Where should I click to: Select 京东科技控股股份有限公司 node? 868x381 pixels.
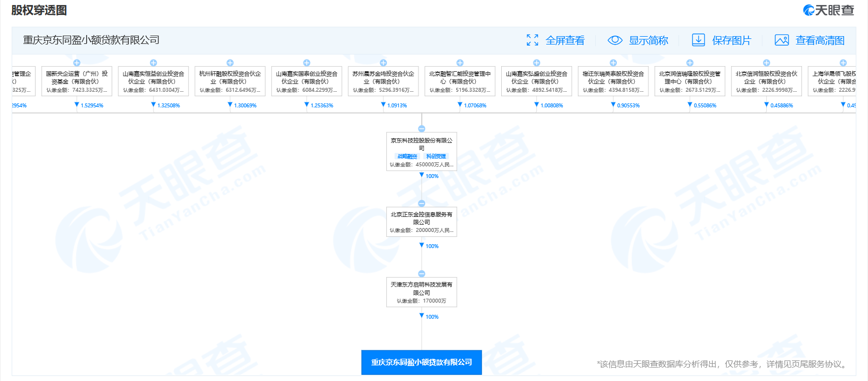click(422, 151)
